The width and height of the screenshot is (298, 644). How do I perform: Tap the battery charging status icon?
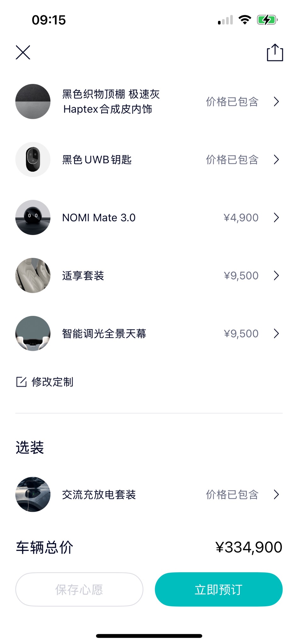[267, 20]
